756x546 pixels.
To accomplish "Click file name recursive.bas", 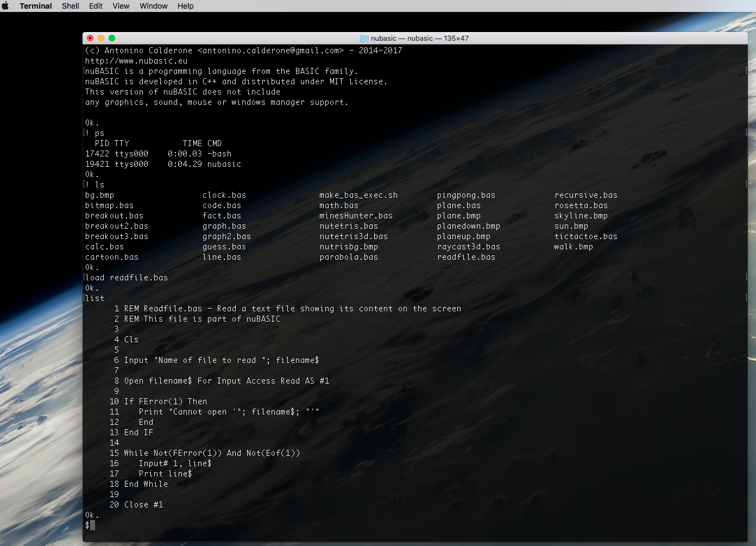I will pos(586,195).
